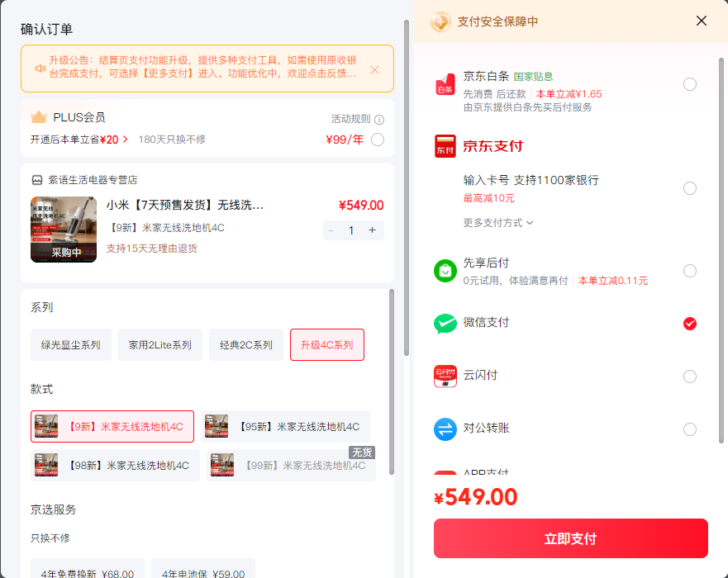Click the payment methods scrollbar
This screenshot has height=578, width=728.
tap(721, 250)
